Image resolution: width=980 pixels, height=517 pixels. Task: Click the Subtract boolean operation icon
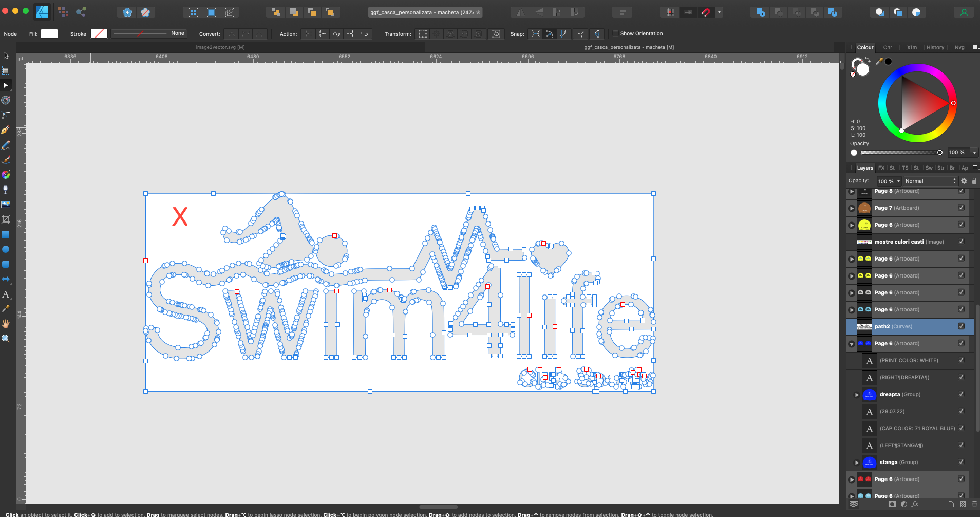pos(779,12)
